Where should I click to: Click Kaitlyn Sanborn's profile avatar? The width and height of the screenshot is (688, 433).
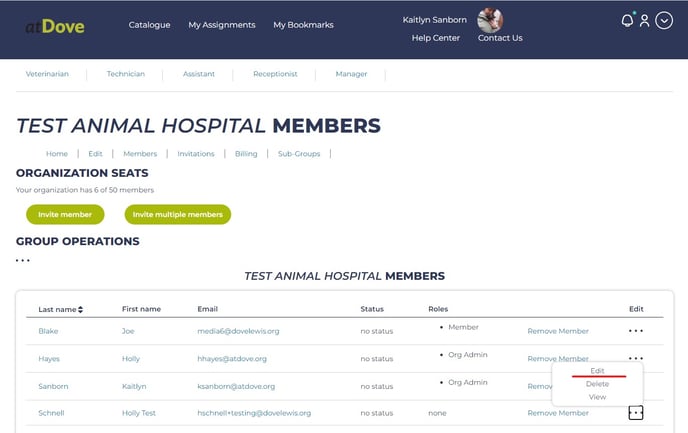[x=490, y=20]
